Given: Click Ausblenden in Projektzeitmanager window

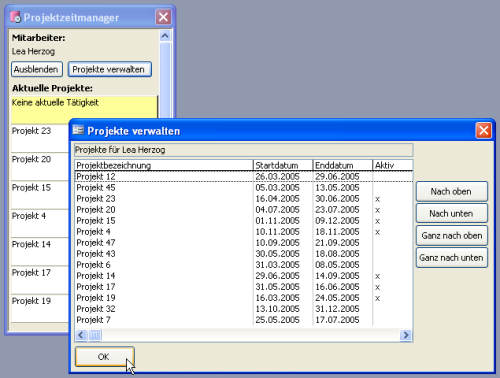Looking at the screenshot, I should 37,69.
